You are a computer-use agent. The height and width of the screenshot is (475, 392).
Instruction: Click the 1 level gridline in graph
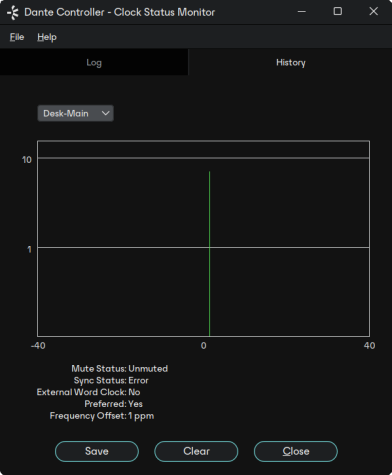(203, 247)
